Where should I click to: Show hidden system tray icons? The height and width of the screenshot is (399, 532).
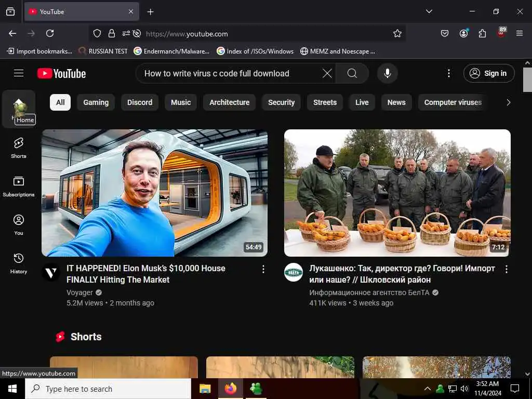tap(428, 389)
